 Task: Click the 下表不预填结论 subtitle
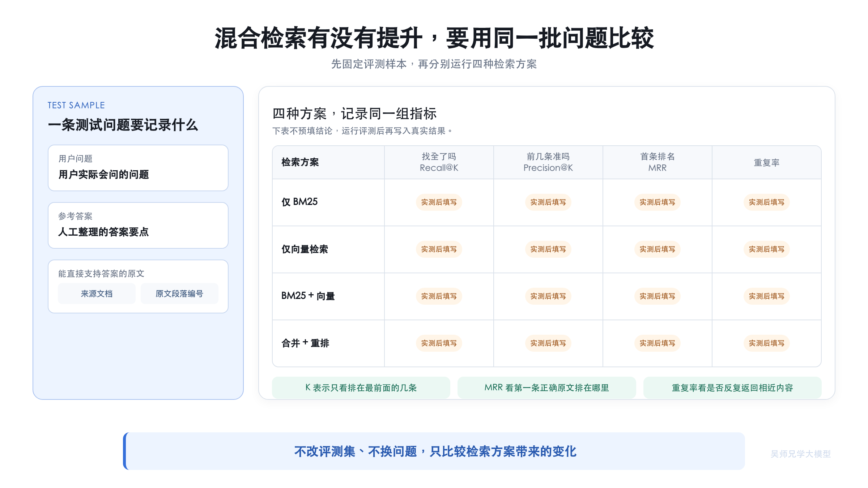tap(362, 131)
